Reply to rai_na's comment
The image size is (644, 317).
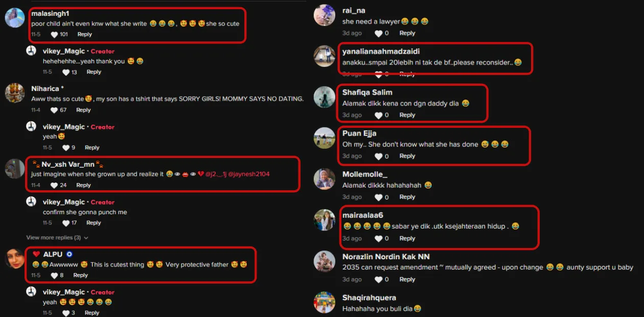click(407, 33)
